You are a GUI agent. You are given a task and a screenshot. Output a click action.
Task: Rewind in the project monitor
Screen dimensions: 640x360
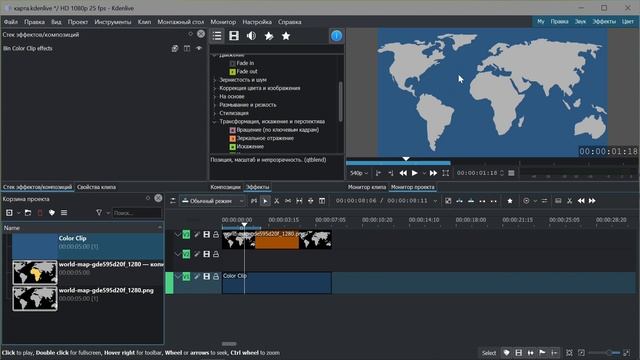tap(403, 173)
